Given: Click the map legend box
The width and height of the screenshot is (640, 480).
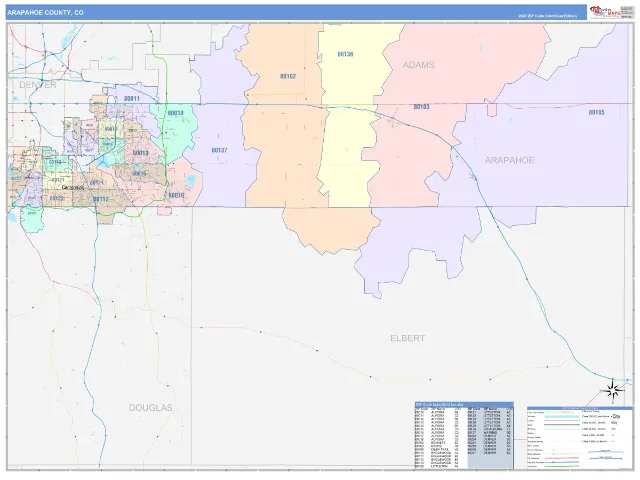Looking at the screenshot, I should [x=579, y=438].
